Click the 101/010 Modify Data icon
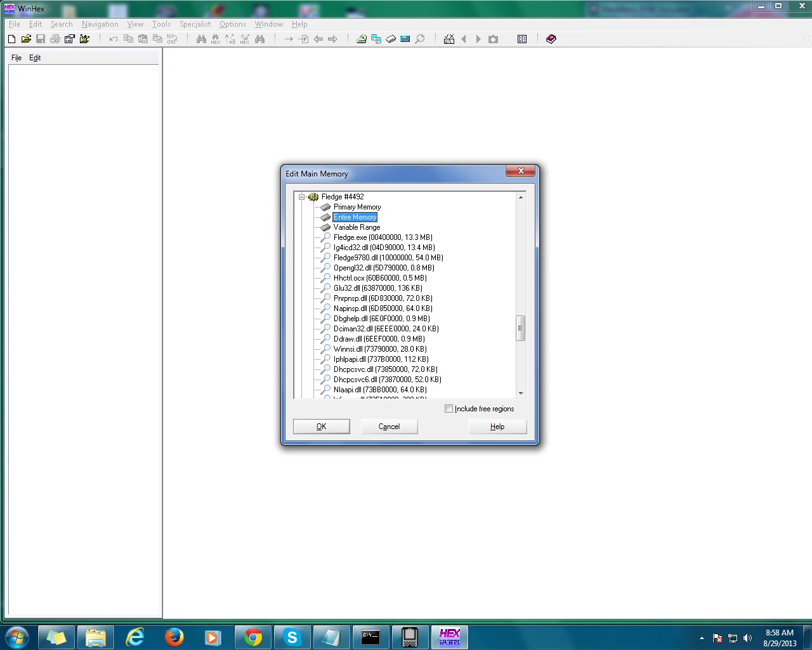 (x=172, y=39)
